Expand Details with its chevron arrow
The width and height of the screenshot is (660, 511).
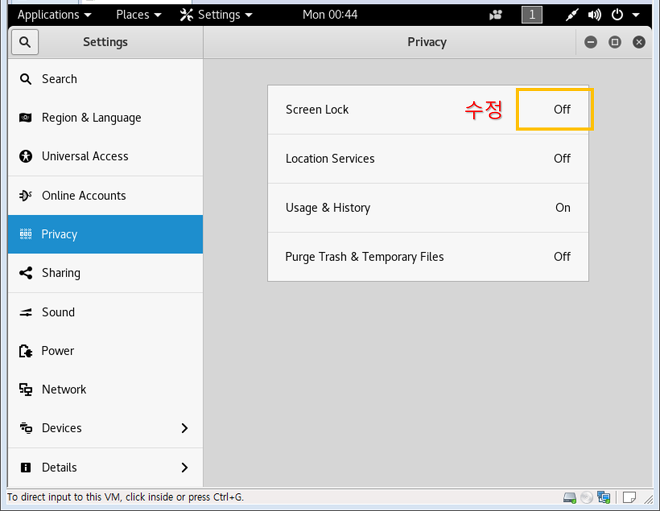[184, 467]
